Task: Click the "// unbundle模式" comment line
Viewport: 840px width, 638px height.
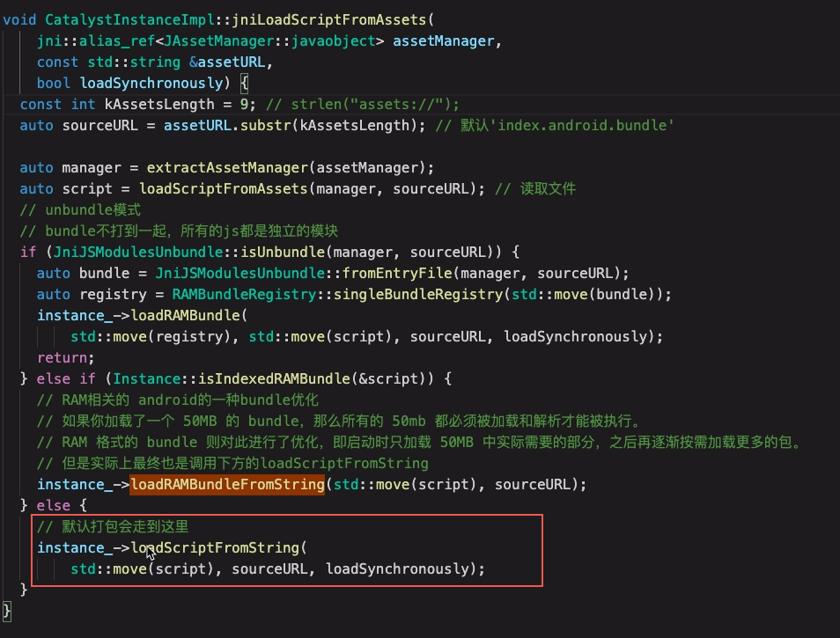Action: pyautogui.click(x=80, y=209)
